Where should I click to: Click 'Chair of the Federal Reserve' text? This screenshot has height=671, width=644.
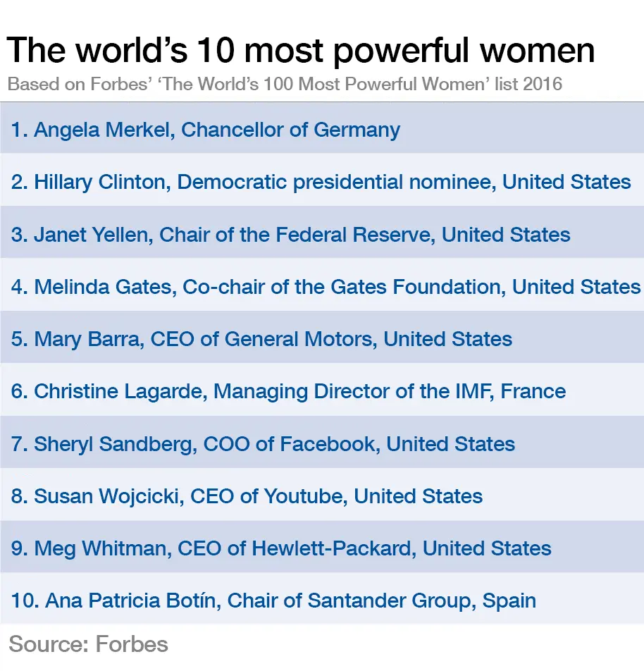[295, 235]
